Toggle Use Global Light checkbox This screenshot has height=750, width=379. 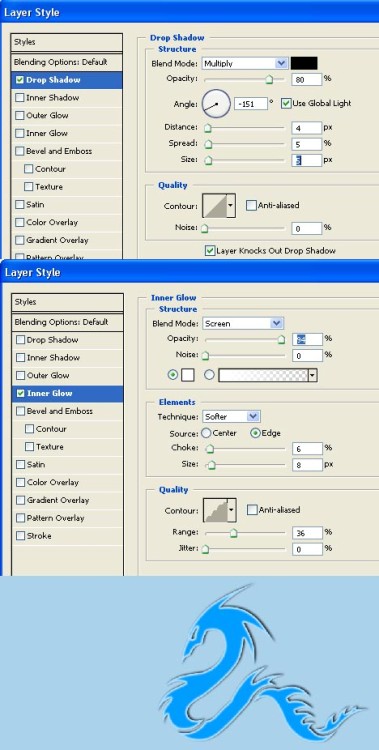(x=286, y=103)
